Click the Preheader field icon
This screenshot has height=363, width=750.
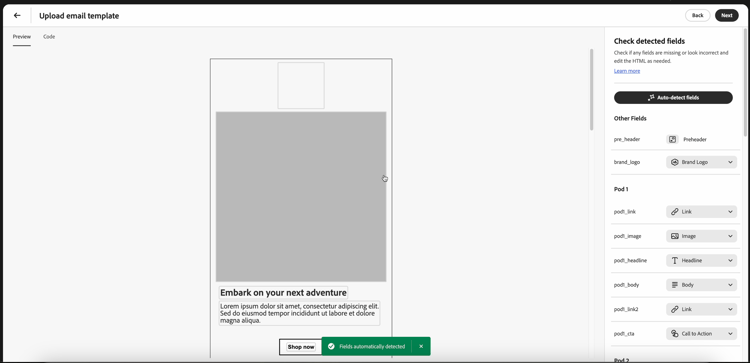click(673, 139)
